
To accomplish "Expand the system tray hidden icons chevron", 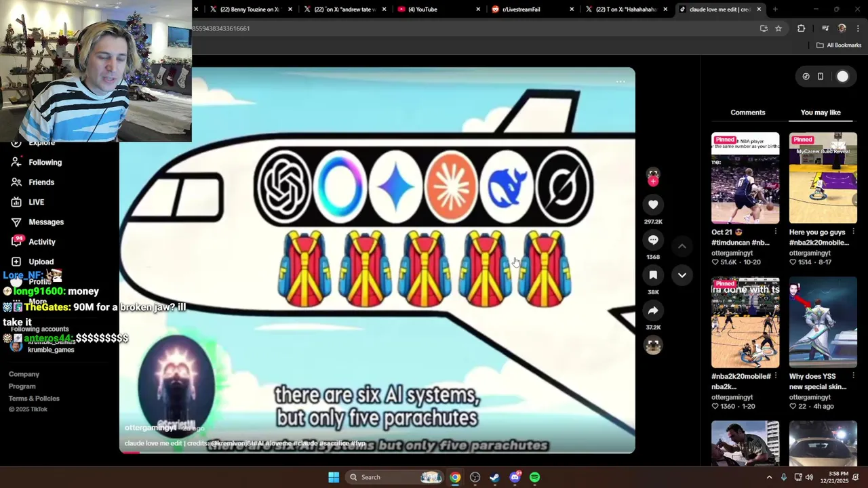I will point(769,477).
